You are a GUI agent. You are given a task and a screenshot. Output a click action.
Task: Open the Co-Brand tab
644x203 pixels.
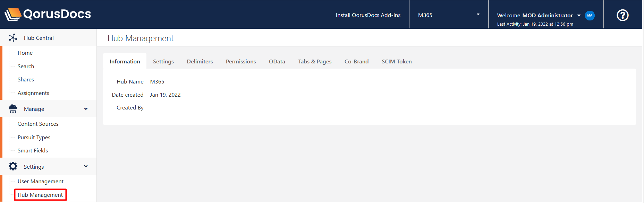coord(356,61)
